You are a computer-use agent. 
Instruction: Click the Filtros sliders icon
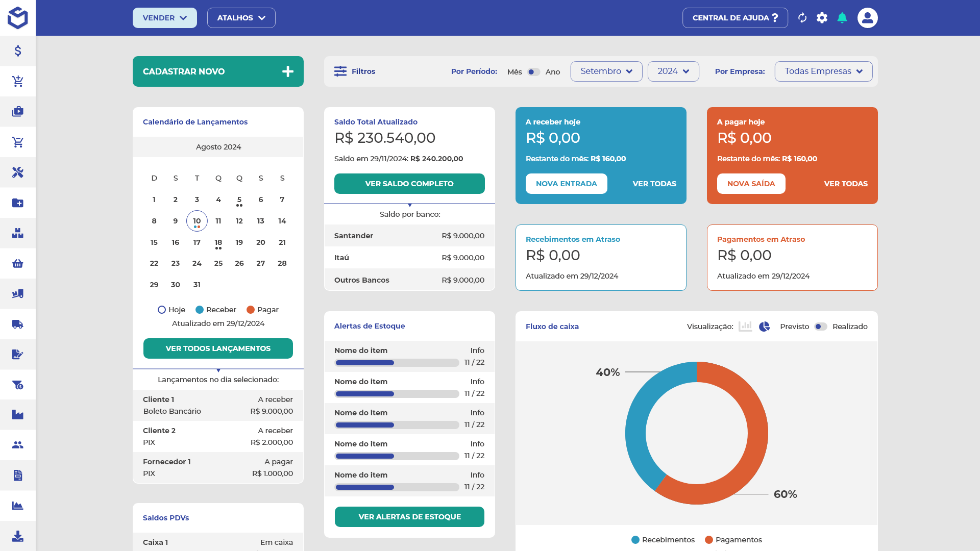tap(340, 71)
